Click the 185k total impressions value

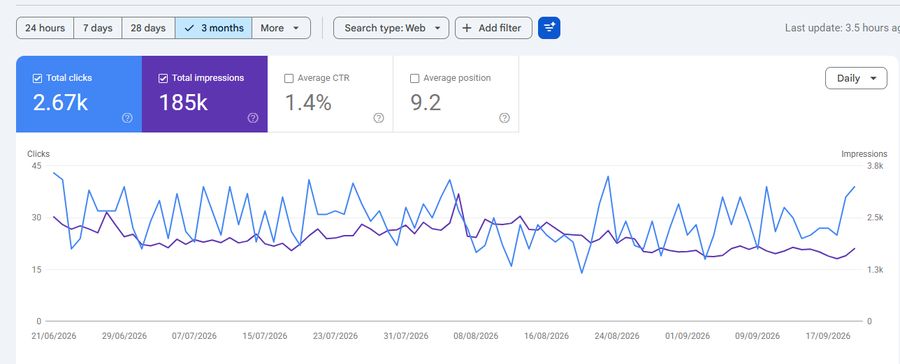tap(183, 103)
